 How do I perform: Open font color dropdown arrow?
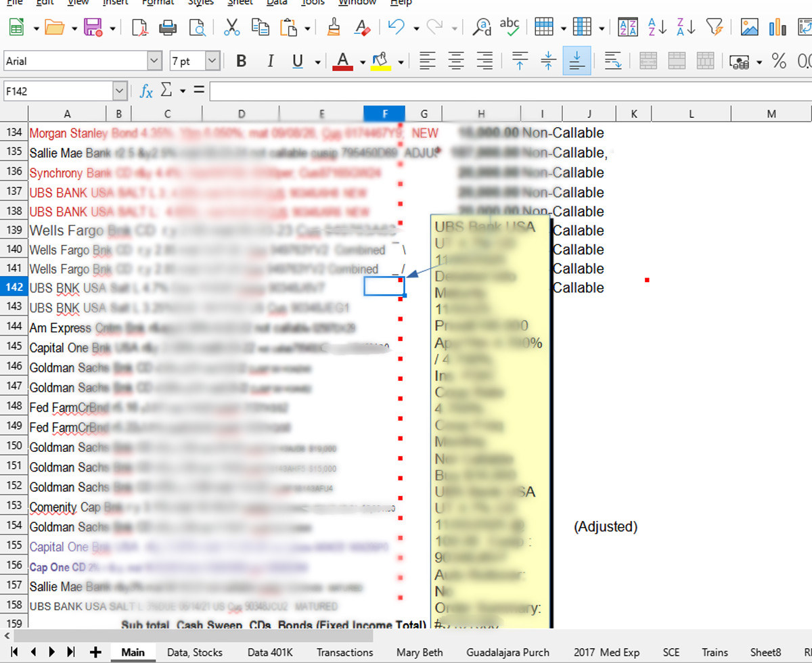363,62
